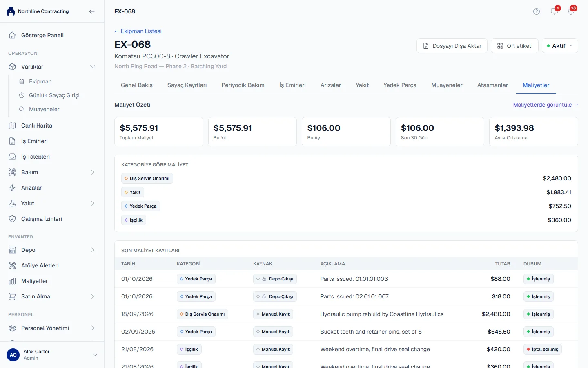Click the Northline Contracting logo

pyautogui.click(x=11, y=11)
